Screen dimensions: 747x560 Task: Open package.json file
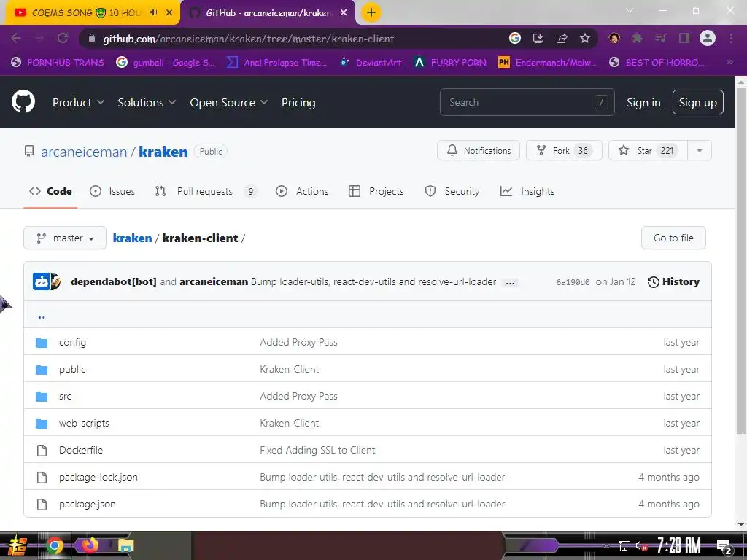tap(88, 504)
